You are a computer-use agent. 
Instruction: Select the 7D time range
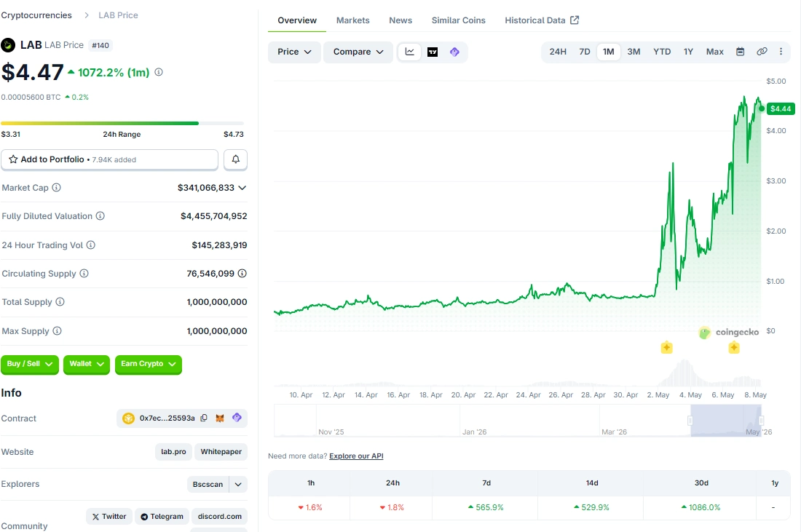[585, 52]
